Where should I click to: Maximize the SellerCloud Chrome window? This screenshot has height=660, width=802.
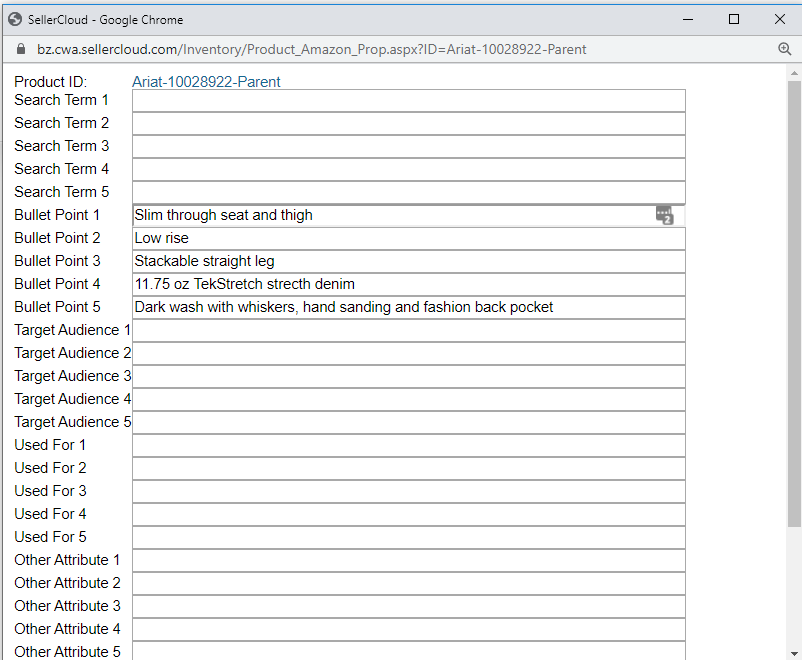coord(733,19)
